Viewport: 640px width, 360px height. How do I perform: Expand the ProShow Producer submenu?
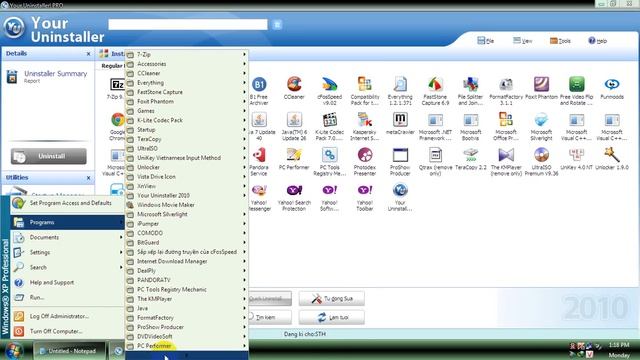[187, 327]
